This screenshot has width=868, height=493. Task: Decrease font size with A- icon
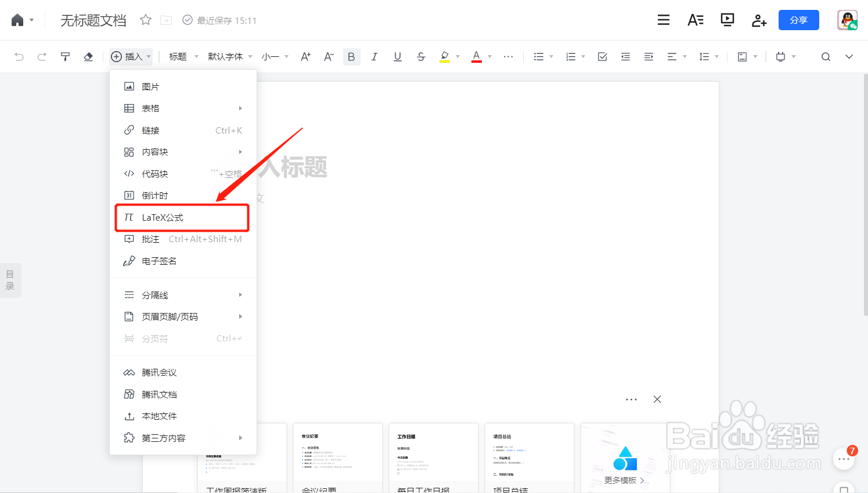329,56
